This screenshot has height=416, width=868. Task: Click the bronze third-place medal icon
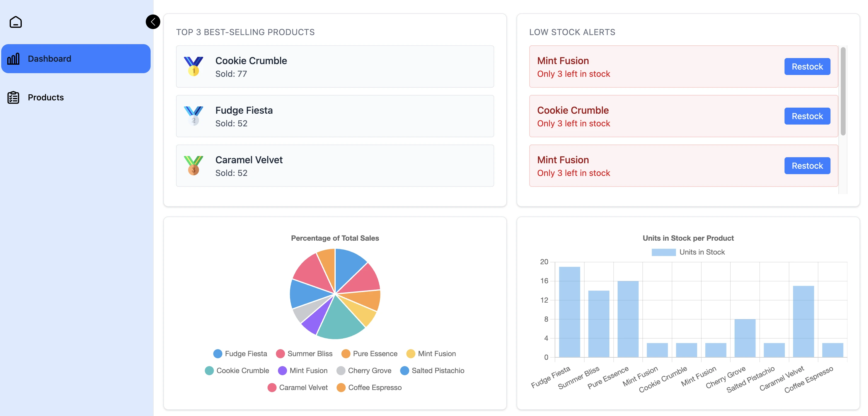pos(194,165)
